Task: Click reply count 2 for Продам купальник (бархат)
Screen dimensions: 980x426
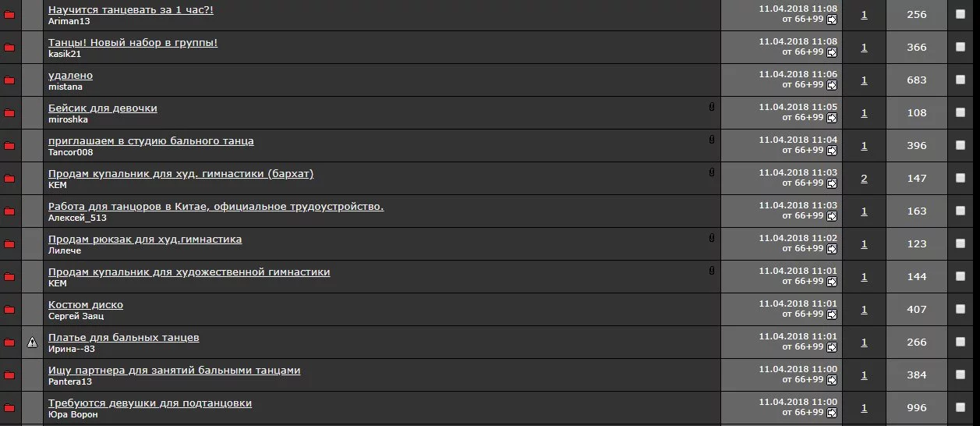Action: click(x=864, y=179)
